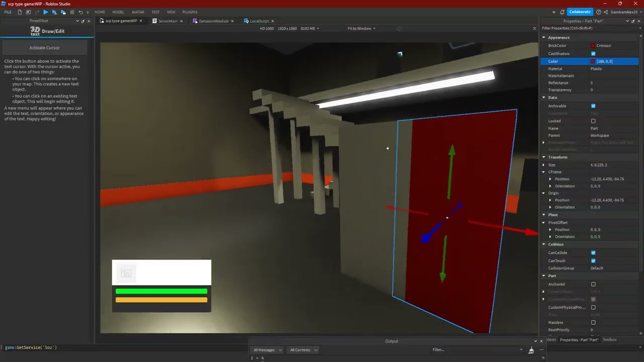
Task: Open the All Messages dropdown
Action: point(267,350)
